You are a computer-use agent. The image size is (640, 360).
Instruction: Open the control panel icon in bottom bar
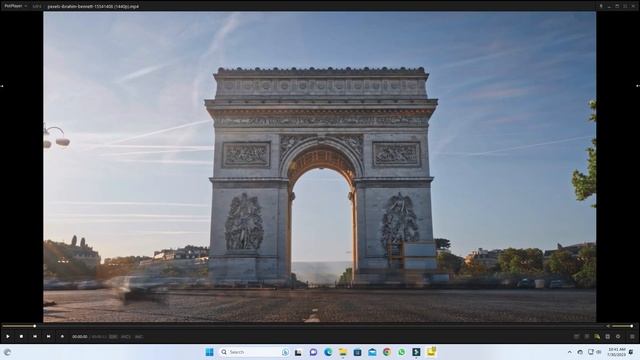(608, 336)
